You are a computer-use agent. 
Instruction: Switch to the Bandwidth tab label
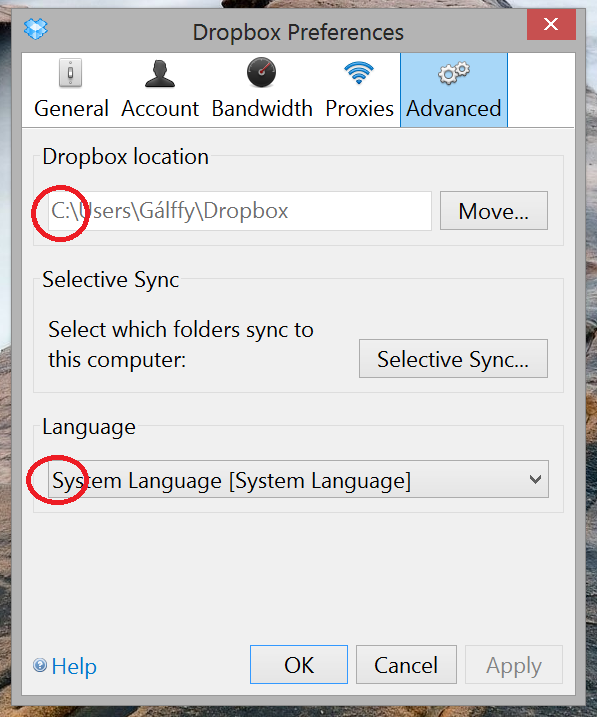262,109
